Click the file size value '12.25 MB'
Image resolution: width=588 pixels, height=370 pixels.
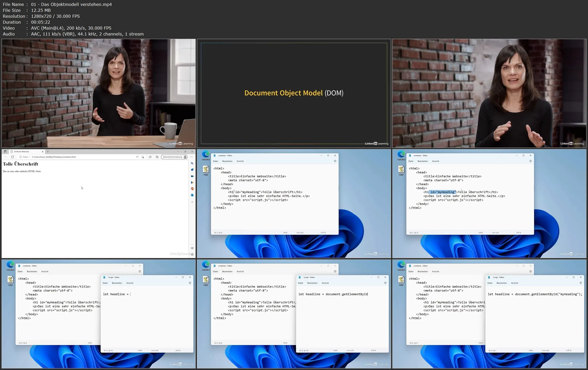point(41,10)
